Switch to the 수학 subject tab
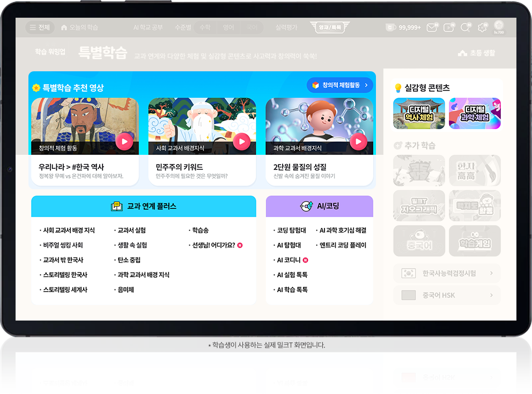 (205, 27)
